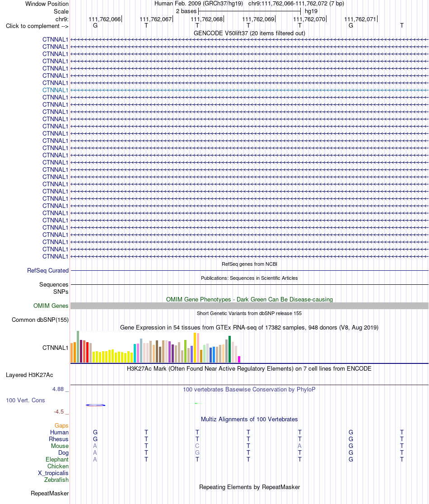This screenshot has height=504, width=429.
Task: Click the gray OMIM Genes item bar
Action: [x=250, y=306]
